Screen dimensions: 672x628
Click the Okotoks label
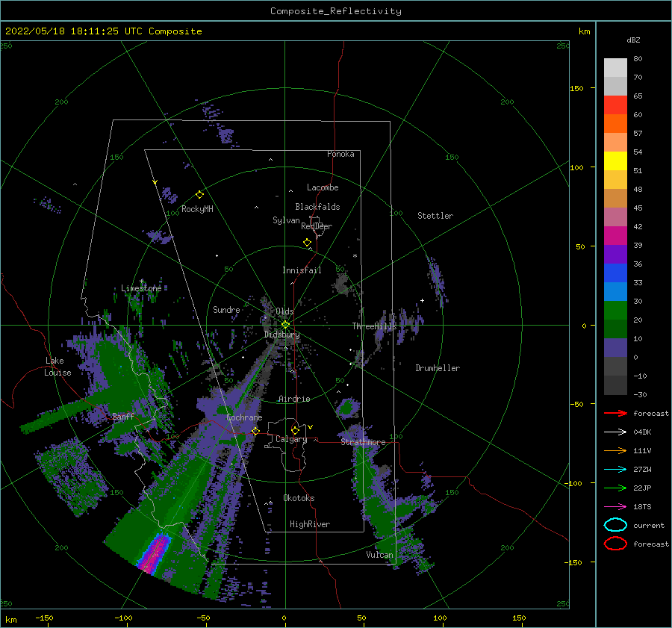[x=299, y=498]
